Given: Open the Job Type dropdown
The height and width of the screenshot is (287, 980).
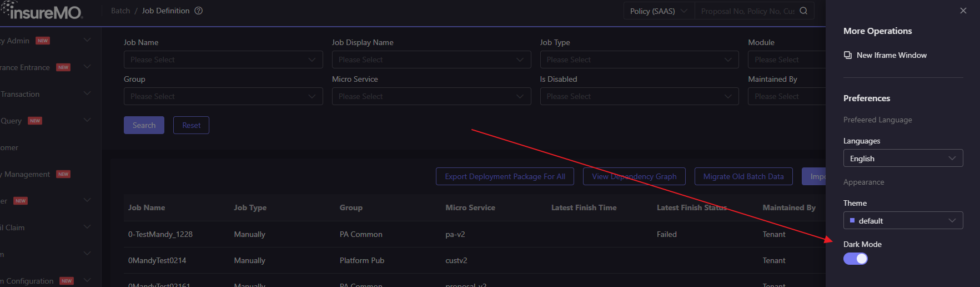Looking at the screenshot, I should click(x=639, y=60).
